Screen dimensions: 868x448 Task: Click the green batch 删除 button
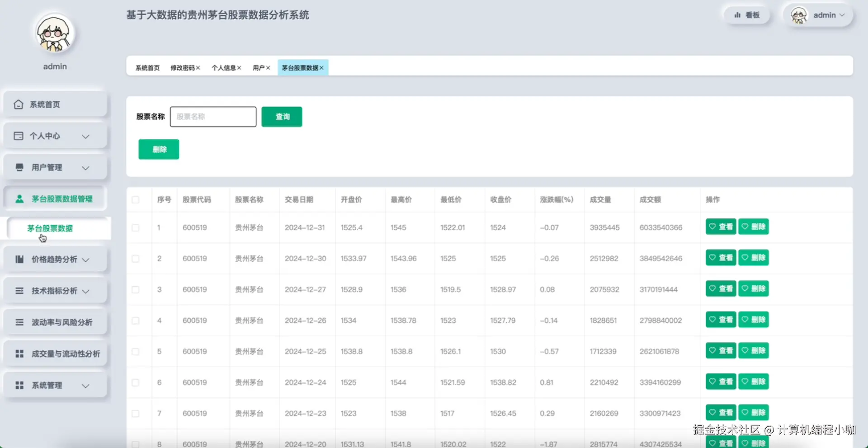pyautogui.click(x=159, y=149)
